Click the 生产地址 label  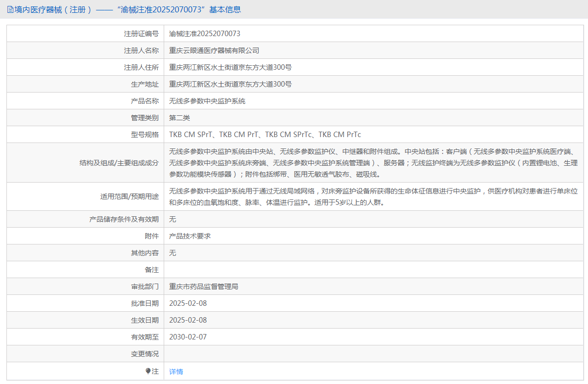145,85
